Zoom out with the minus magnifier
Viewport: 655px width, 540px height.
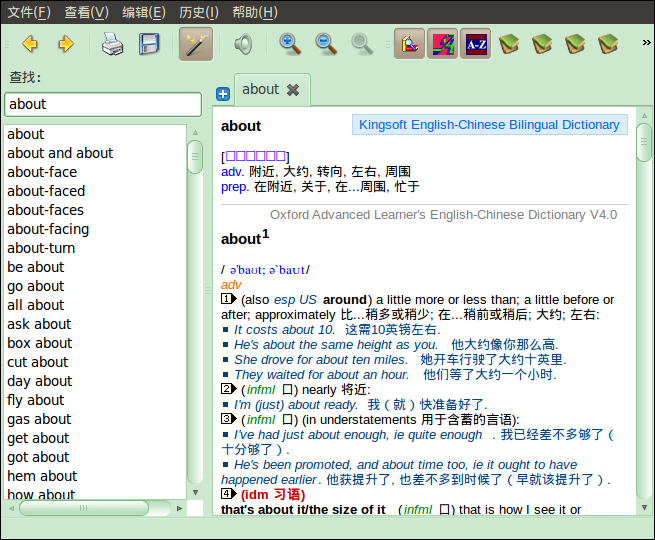pos(326,44)
